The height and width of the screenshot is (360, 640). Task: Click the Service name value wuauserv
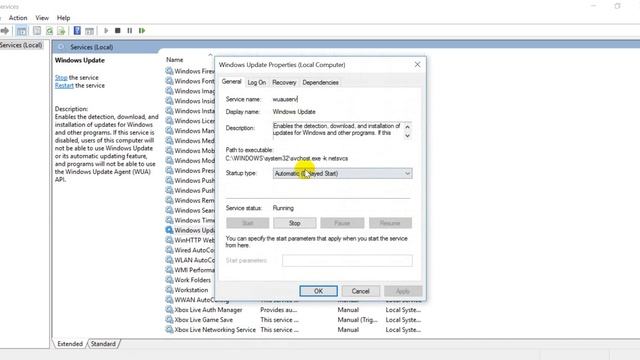coord(285,99)
